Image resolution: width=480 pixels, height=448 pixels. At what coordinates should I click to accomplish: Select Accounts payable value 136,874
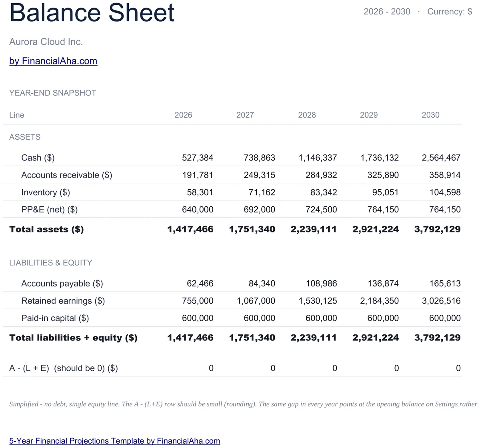383,284
